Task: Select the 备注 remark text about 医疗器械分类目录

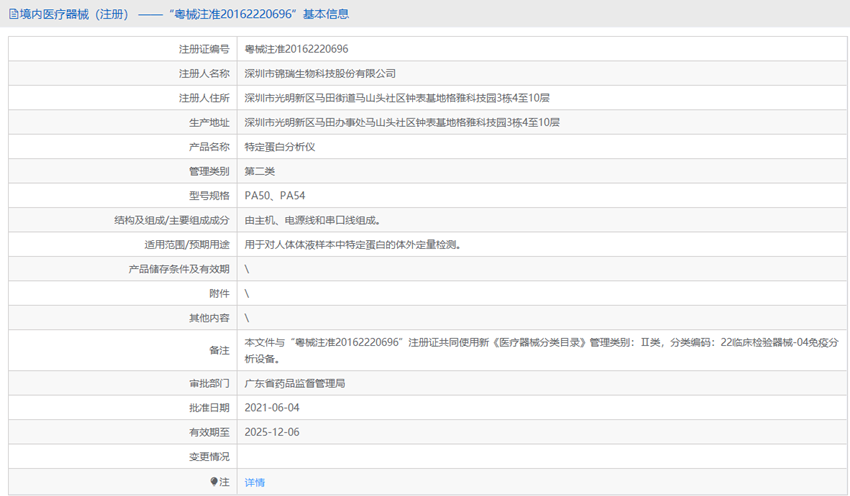Action: [x=542, y=350]
